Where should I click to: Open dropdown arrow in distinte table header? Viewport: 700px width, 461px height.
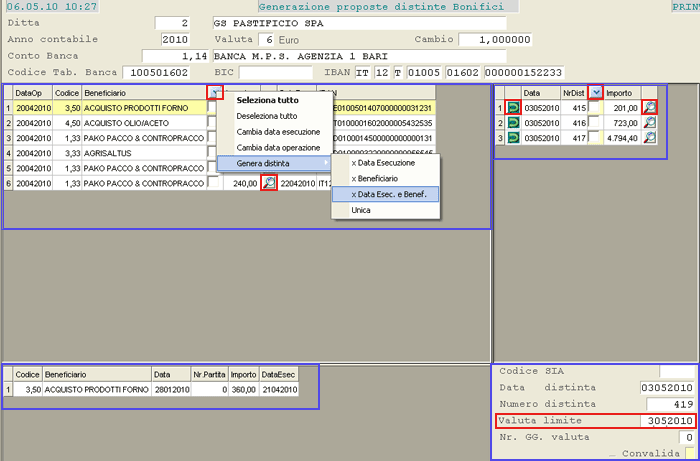[x=596, y=92]
